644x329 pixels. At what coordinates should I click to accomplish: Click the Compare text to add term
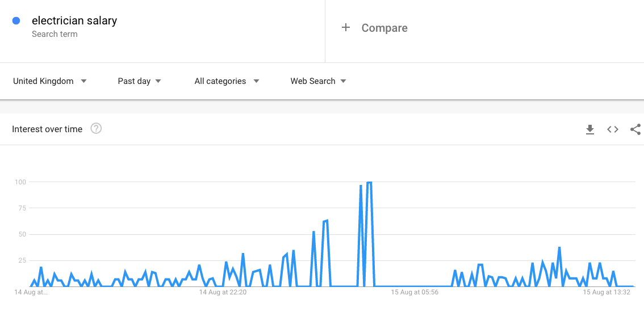[x=384, y=28]
